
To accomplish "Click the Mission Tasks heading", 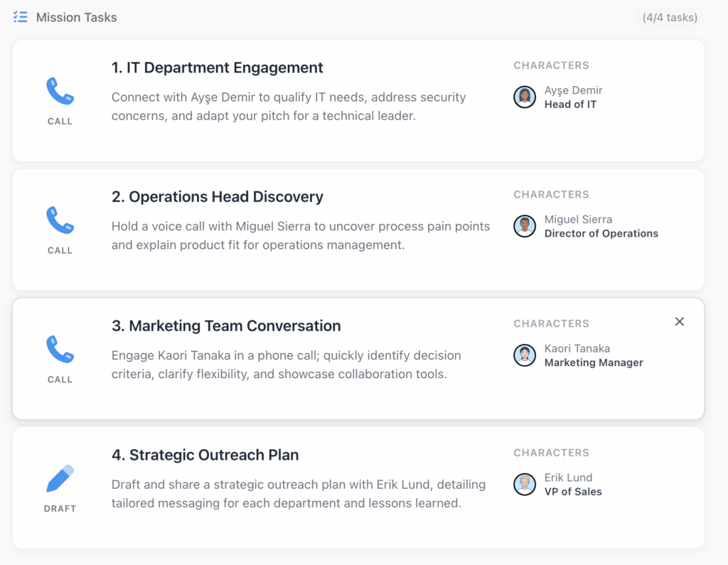I will pyautogui.click(x=77, y=18).
